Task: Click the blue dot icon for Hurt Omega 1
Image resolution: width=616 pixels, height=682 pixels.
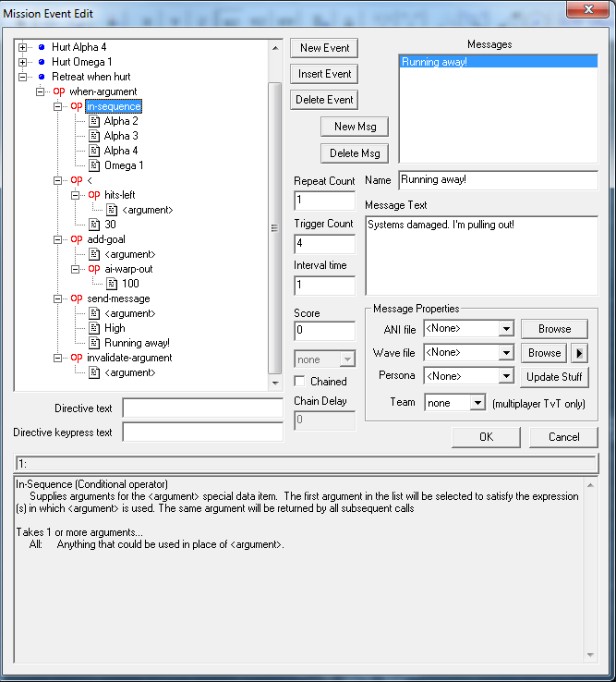Action: pos(41,62)
